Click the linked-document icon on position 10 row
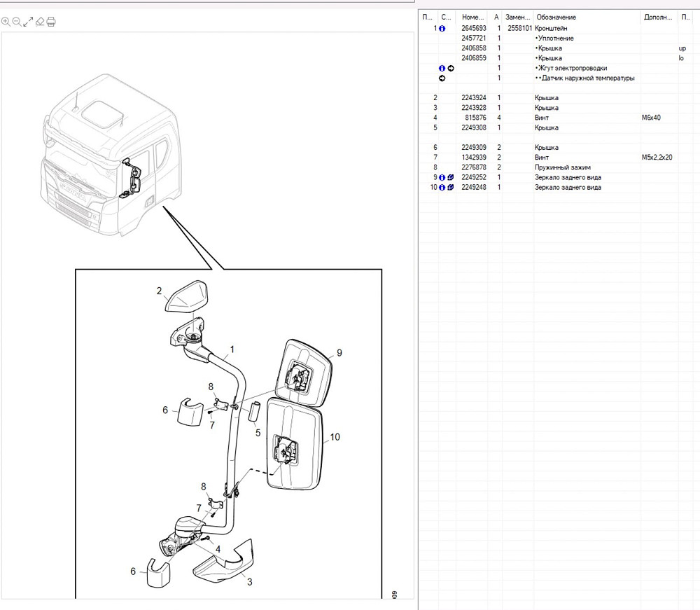Screen dimensions: 700x610 pyautogui.click(x=451, y=188)
